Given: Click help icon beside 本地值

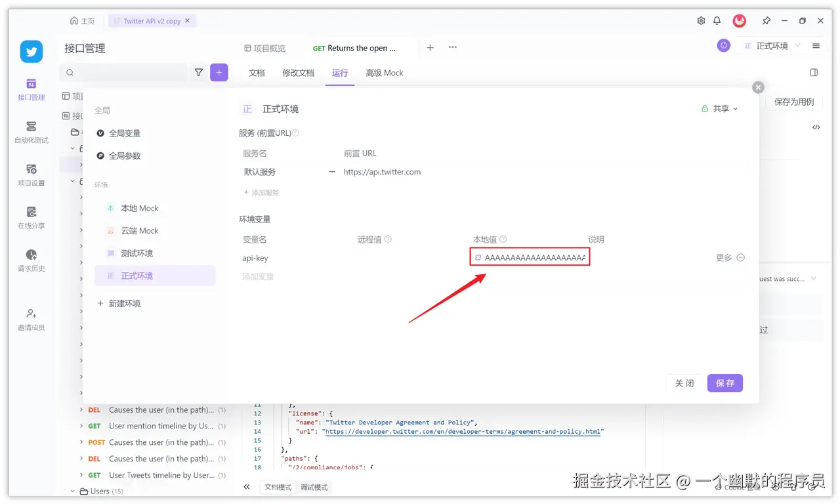Looking at the screenshot, I should point(503,240).
